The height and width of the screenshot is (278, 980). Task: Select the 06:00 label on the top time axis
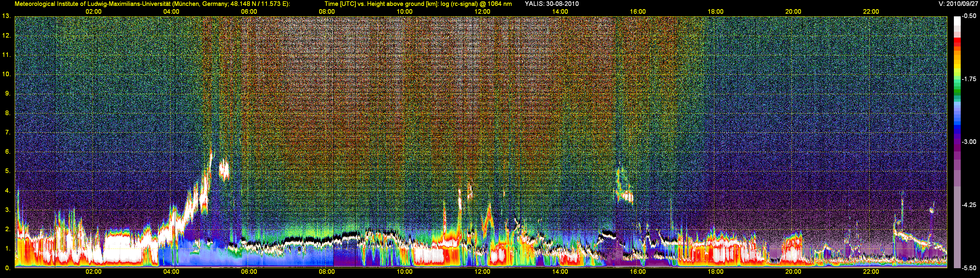pyautogui.click(x=249, y=11)
